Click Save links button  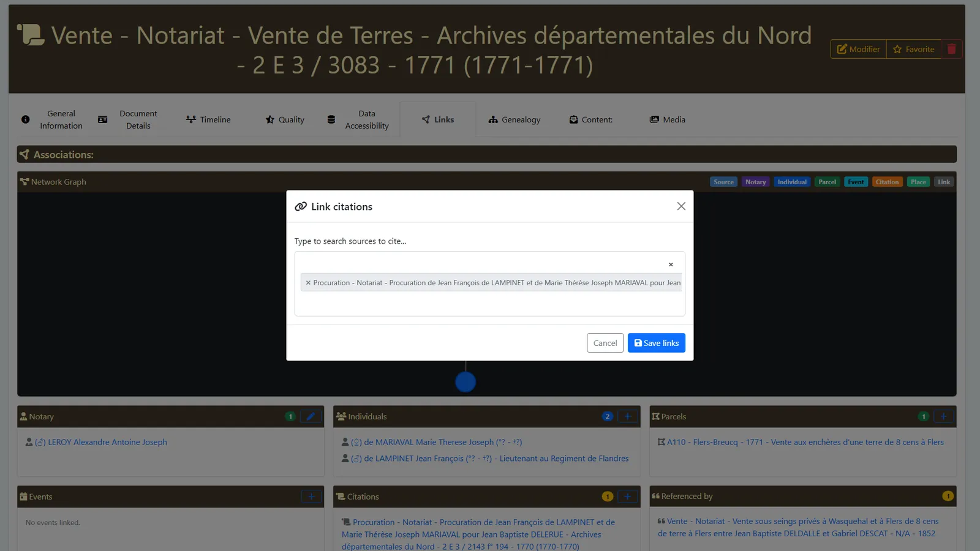click(656, 343)
